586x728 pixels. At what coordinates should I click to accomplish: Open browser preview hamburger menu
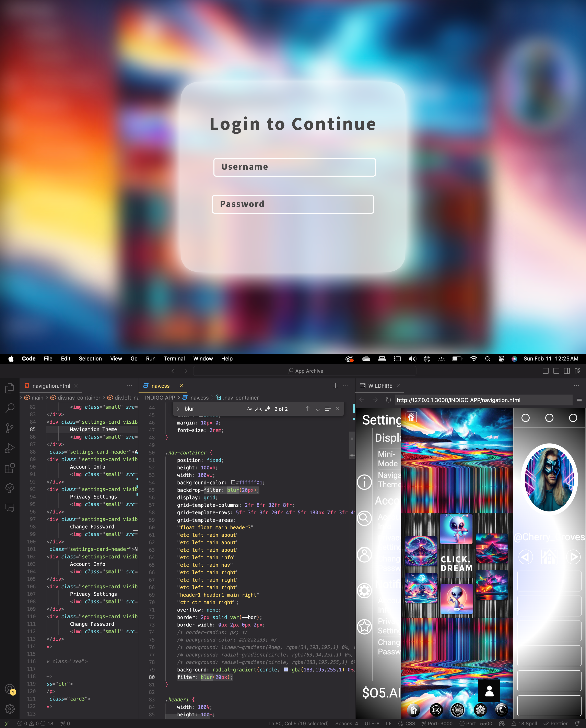(x=579, y=400)
